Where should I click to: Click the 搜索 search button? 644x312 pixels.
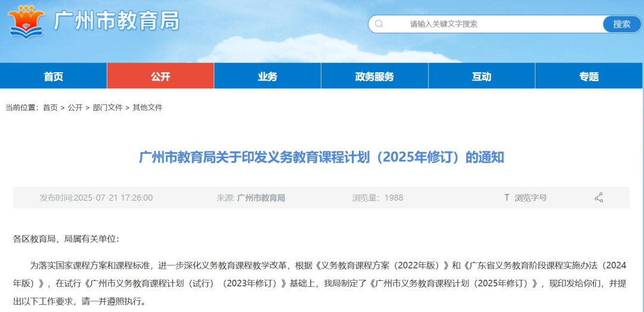(x=622, y=24)
